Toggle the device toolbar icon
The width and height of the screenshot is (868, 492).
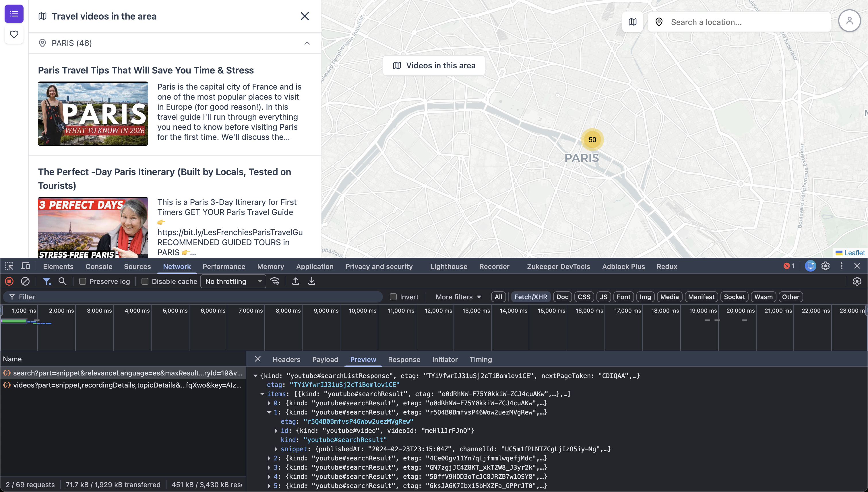(25, 266)
